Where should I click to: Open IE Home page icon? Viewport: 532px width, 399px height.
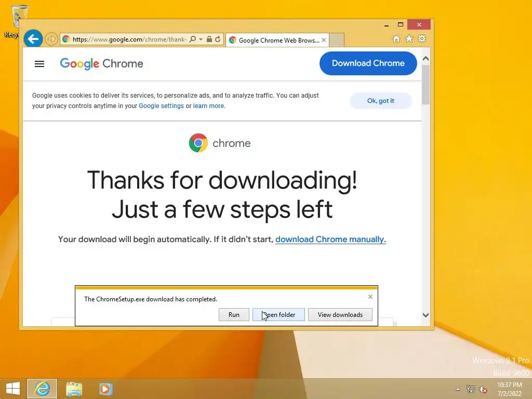(x=396, y=38)
